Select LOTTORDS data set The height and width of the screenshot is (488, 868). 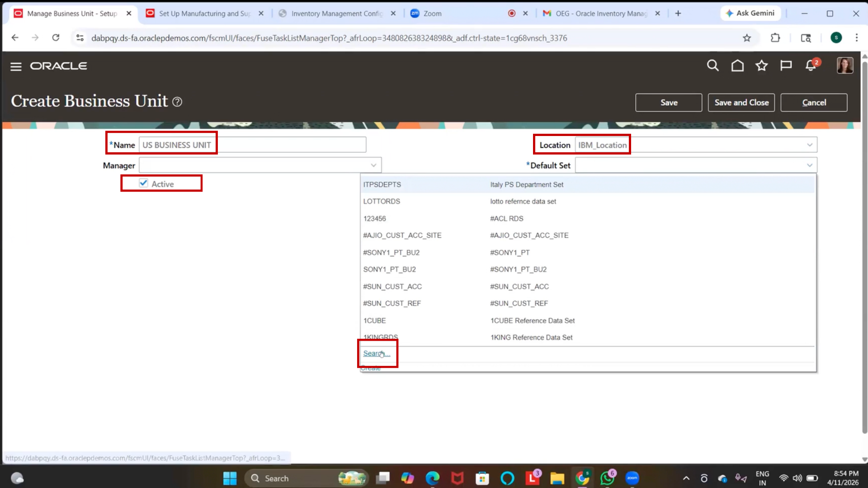click(x=382, y=202)
